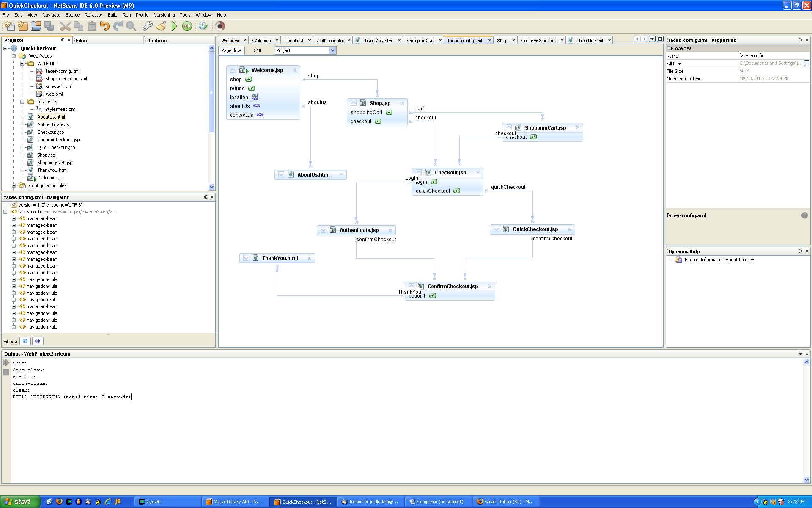Screen dimensions: 812x508
Task: Select ConfirmCheckout.jsp in the project tree
Action: point(58,140)
